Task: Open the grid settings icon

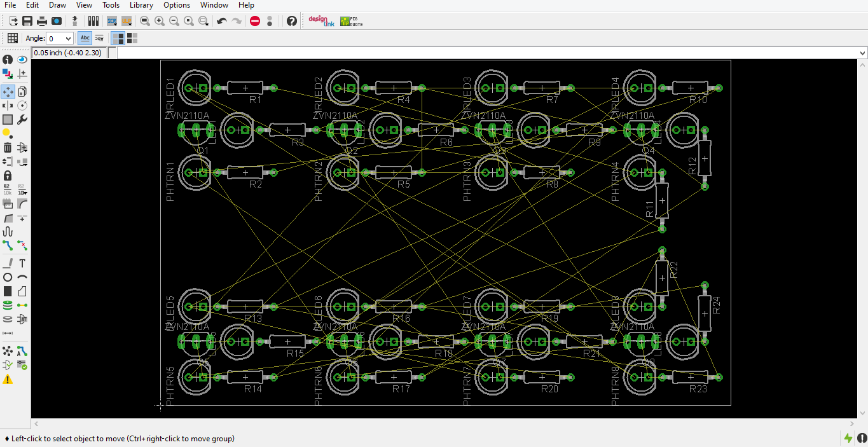Action: pyautogui.click(x=11, y=38)
